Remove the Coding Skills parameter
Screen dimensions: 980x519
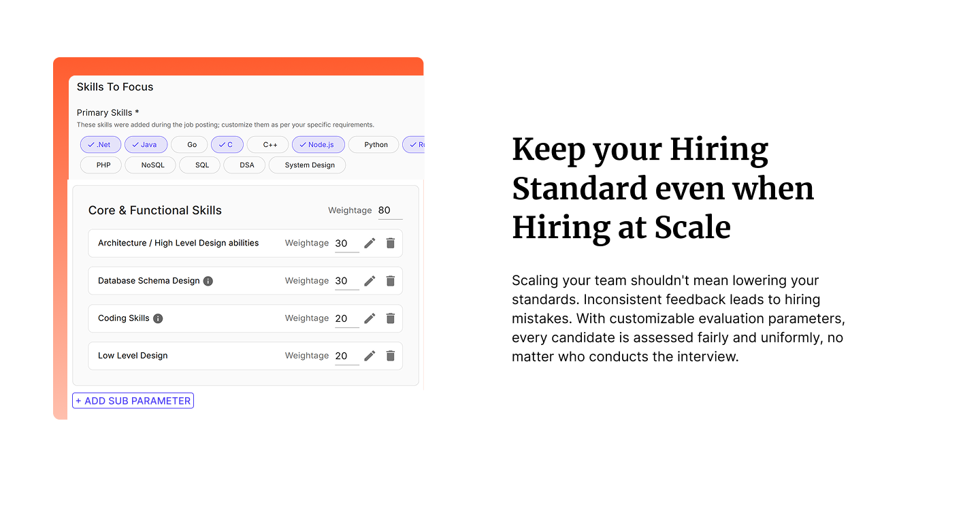coord(391,318)
